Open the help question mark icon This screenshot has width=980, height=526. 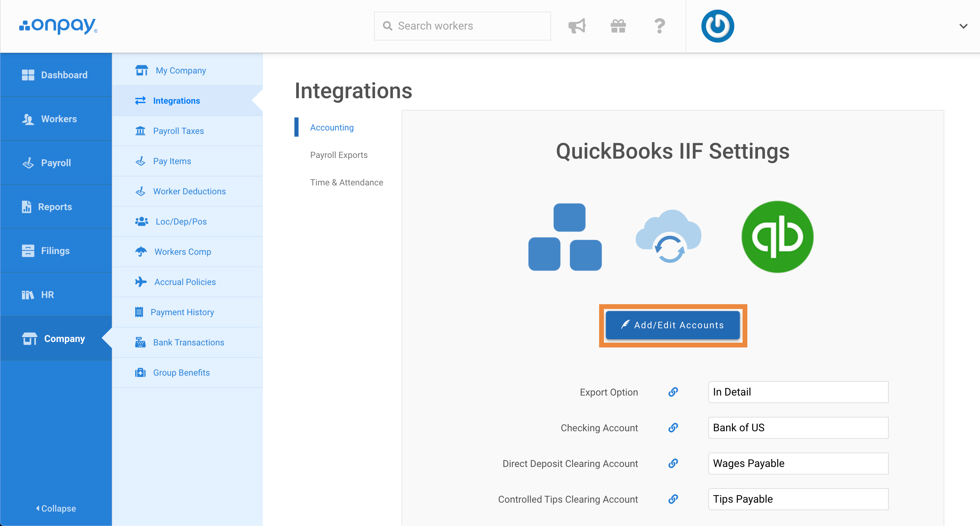[x=660, y=26]
